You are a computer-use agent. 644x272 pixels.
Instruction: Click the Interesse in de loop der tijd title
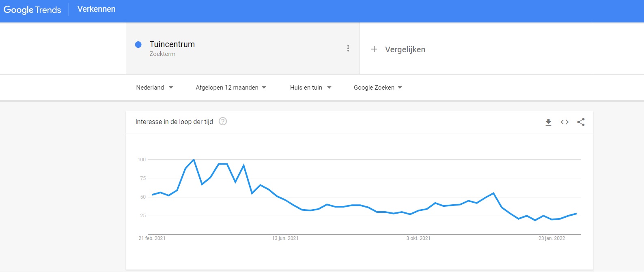pos(174,122)
